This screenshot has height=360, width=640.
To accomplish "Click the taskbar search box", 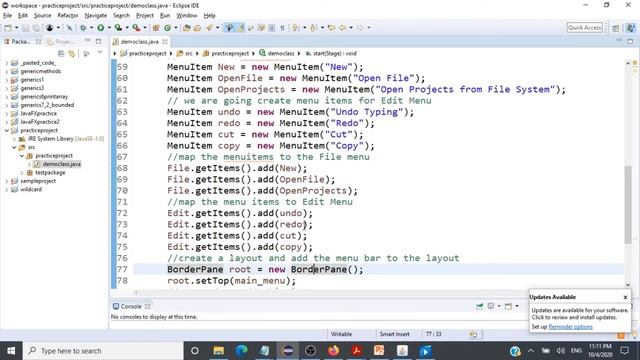I will pyautogui.click(x=103, y=351).
